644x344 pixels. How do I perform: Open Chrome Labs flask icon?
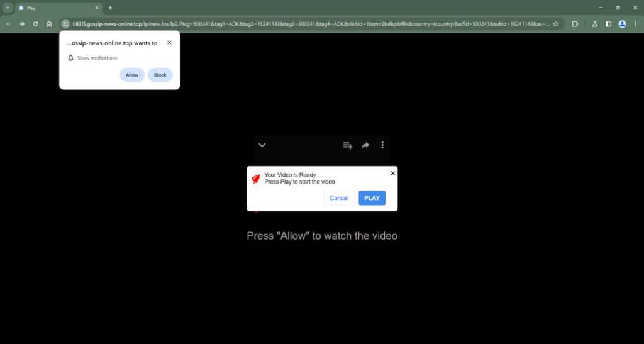pyautogui.click(x=594, y=24)
